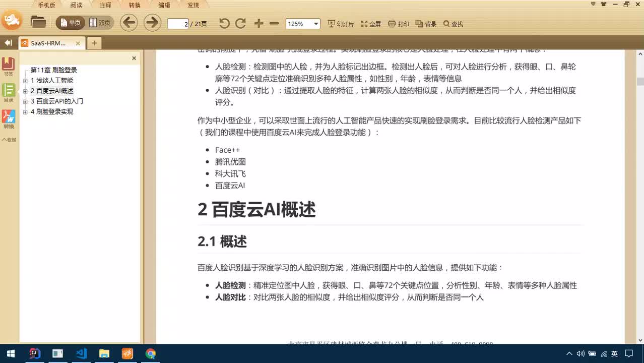The width and height of the screenshot is (644, 363).
Task: Close the SaaS-HRM document tab
Action: [78, 43]
